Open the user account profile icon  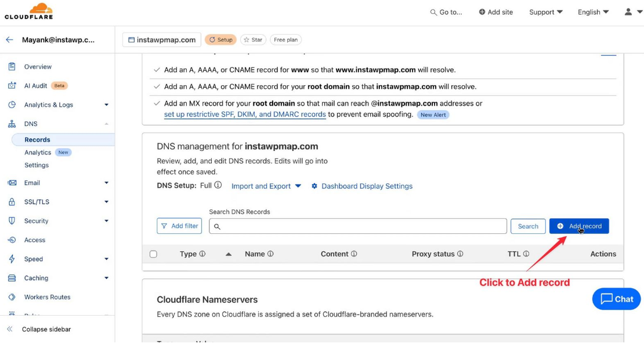tap(628, 12)
